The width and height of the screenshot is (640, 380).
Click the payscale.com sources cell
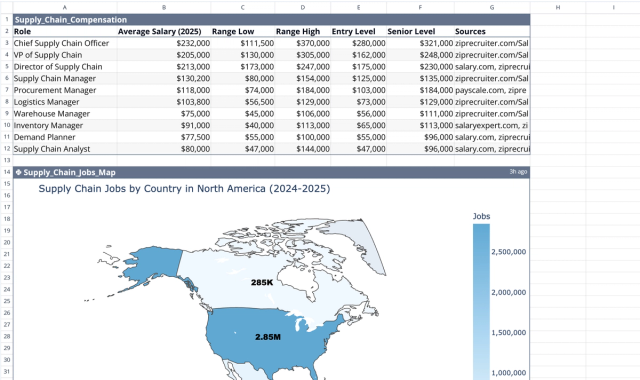pos(492,90)
